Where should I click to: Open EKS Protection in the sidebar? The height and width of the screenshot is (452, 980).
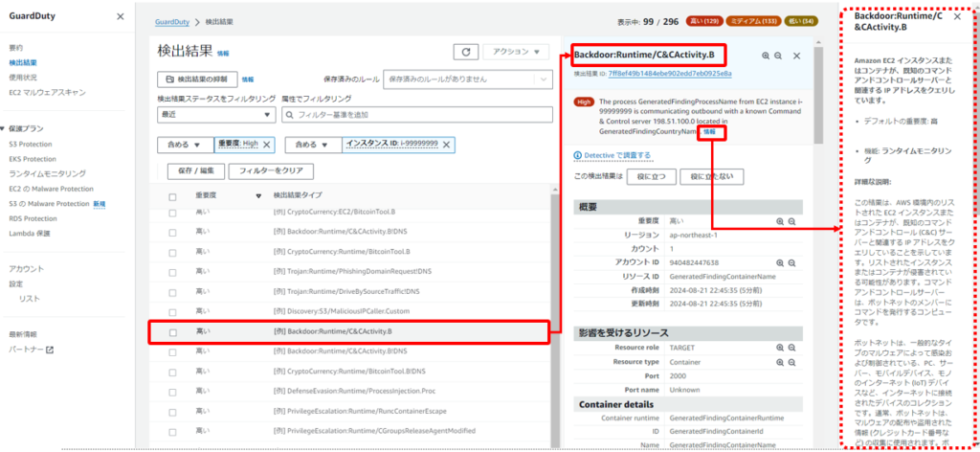(x=33, y=159)
